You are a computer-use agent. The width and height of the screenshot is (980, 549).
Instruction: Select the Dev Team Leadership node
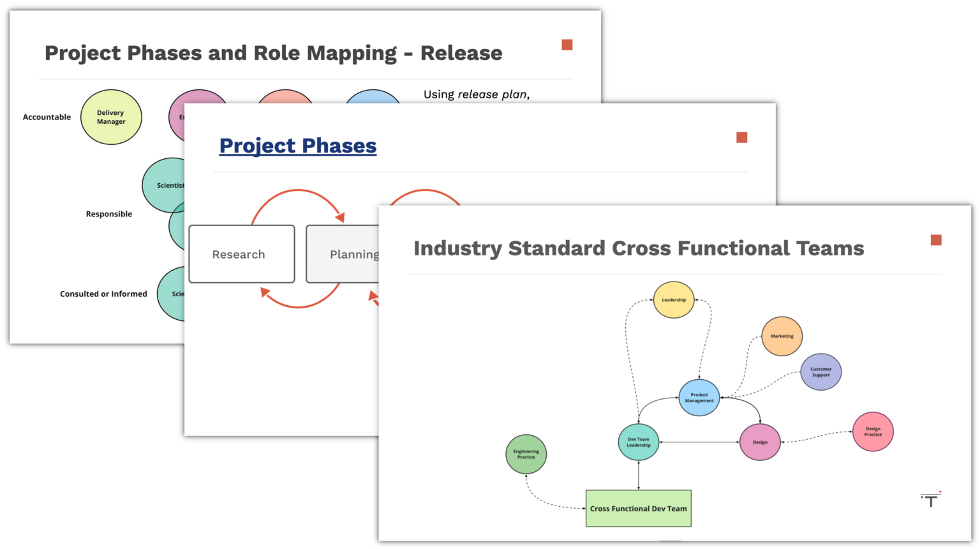point(638,442)
